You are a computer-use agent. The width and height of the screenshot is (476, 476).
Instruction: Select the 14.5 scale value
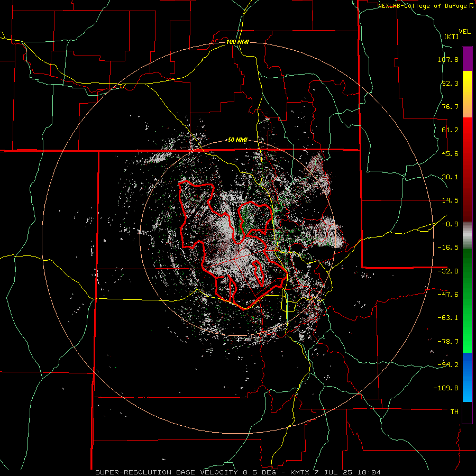[x=450, y=200]
